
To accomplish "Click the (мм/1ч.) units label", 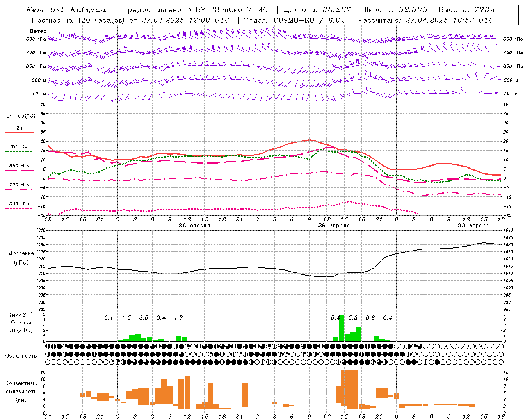I will (21, 330).
